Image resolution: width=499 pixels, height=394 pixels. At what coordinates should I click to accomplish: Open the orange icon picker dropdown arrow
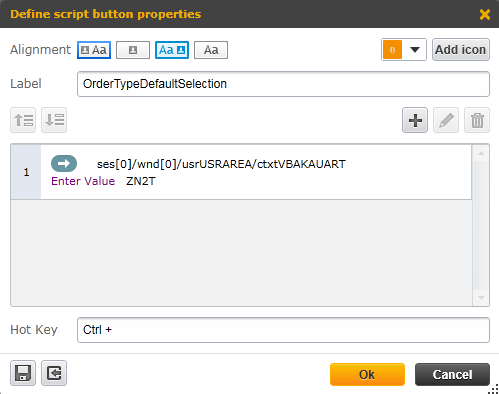click(415, 50)
